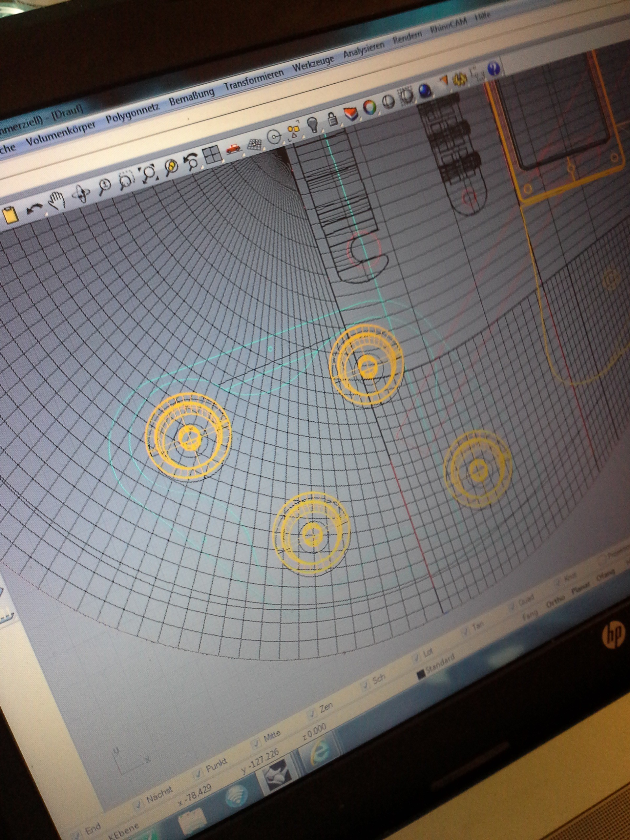Click the red car Named Views icon
This screenshot has height=840, width=630.
[x=234, y=149]
